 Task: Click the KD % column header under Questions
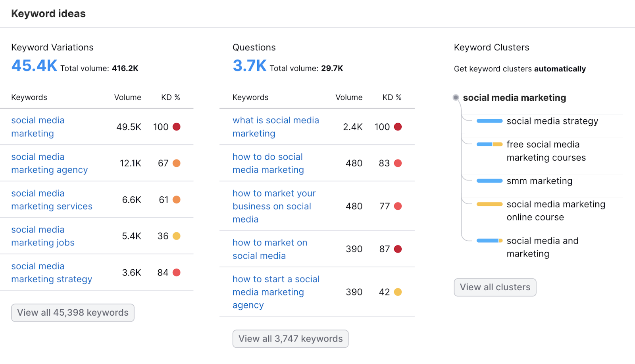[x=392, y=97]
